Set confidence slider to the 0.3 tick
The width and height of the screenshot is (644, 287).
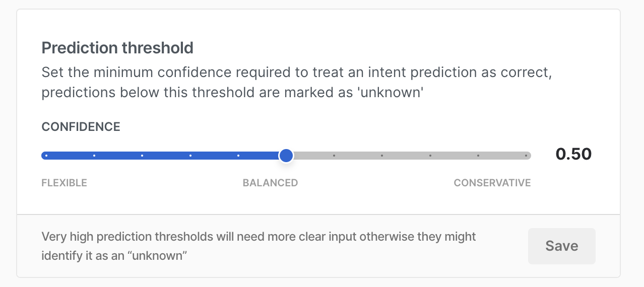190,156
